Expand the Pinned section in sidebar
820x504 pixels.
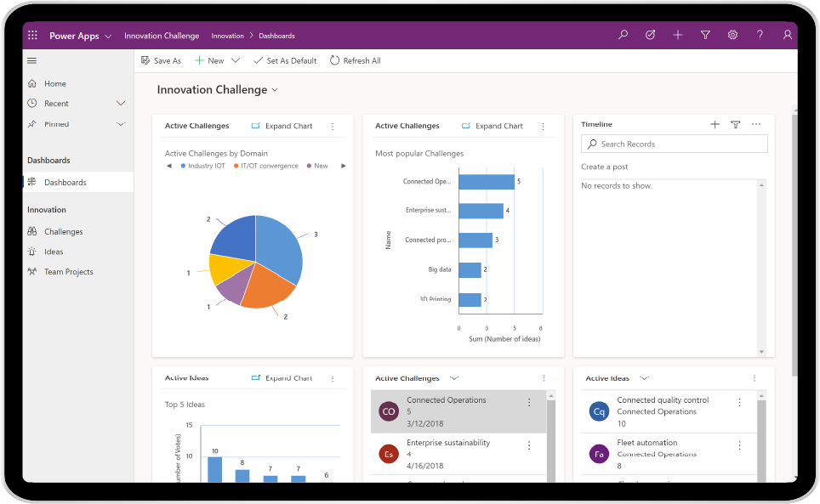point(121,124)
